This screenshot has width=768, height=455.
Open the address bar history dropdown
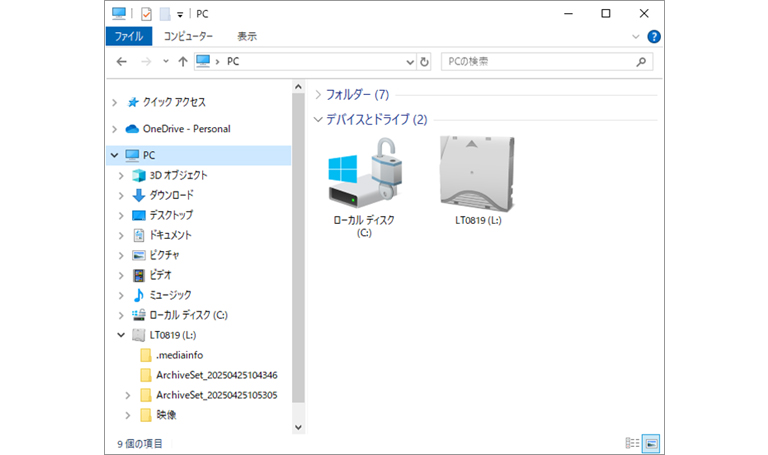[x=410, y=62]
